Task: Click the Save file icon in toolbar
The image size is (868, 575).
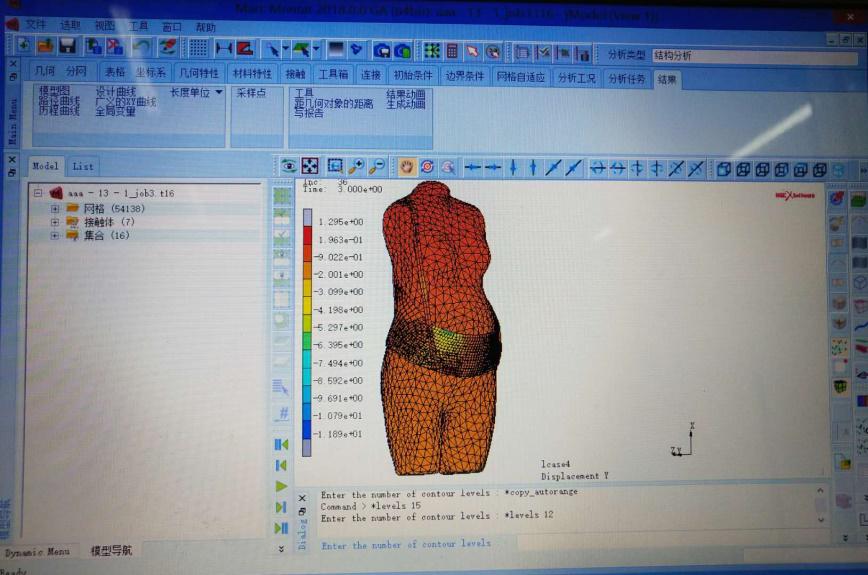Action: (67, 46)
